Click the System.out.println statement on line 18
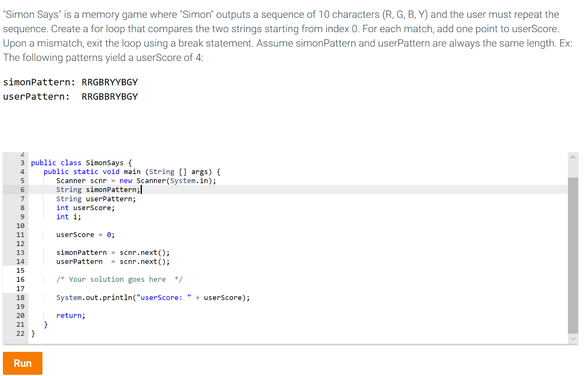Viewport: 588px width, 376px height. [153, 297]
